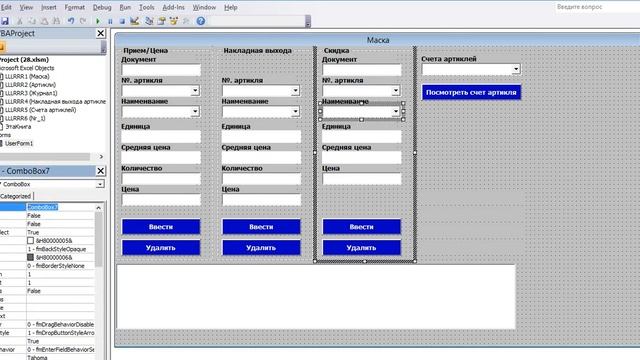Open the Insert menu
The width and height of the screenshot is (640, 360).
pyautogui.click(x=49, y=7)
